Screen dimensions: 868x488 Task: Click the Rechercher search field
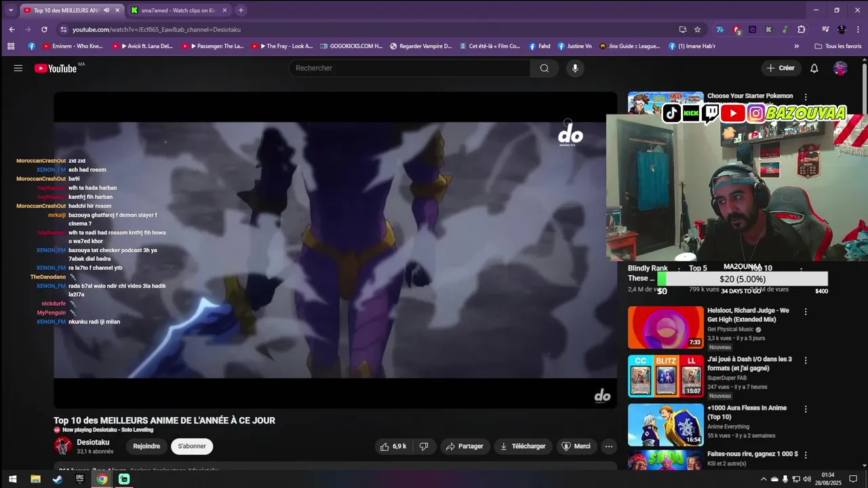pyautogui.click(x=410, y=68)
